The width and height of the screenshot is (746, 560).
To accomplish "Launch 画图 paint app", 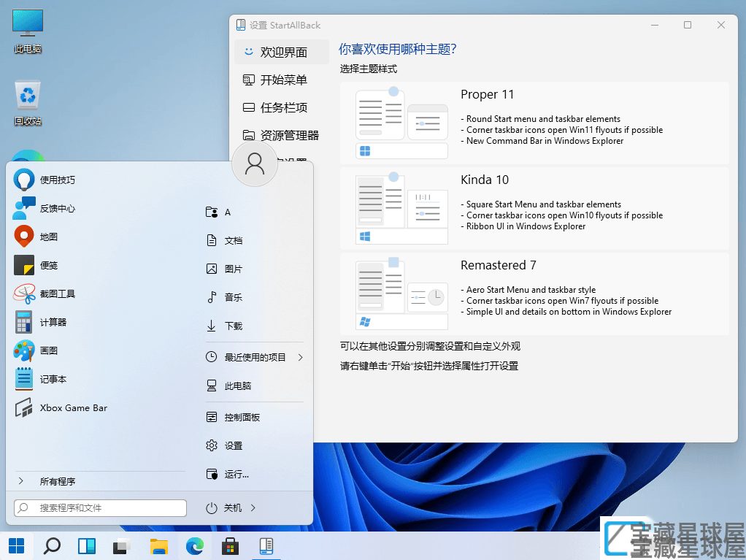I will 36,350.
